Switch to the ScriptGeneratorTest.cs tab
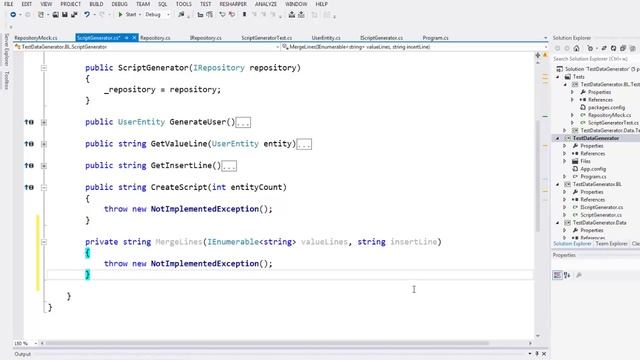The image size is (640, 360). pos(267,38)
